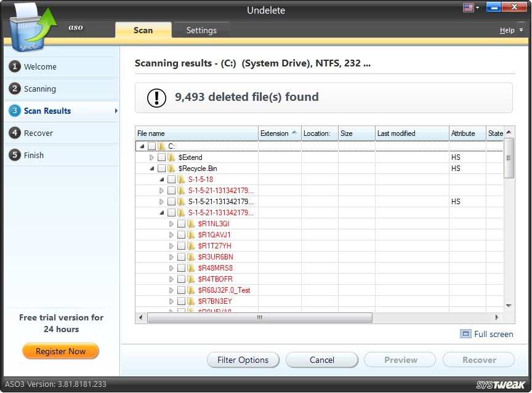
Task: Check the checkbox for $Recycle.Bin
Action: coord(161,168)
